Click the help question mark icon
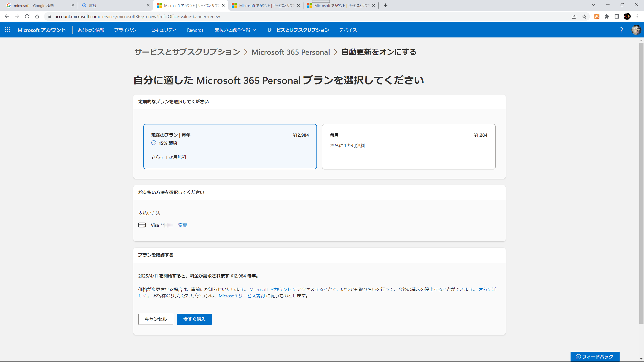 [x=621, y=30]
